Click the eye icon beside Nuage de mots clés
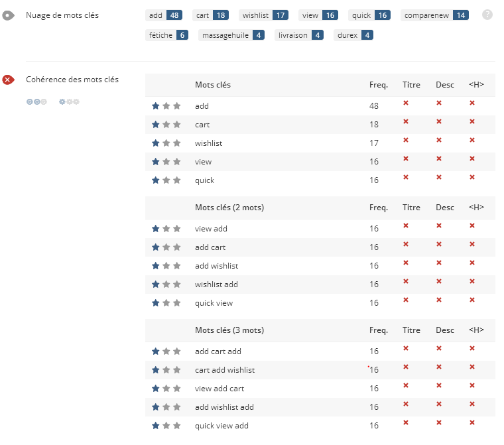This screenshot has height=445, width=504. click(x=9, y=15)
